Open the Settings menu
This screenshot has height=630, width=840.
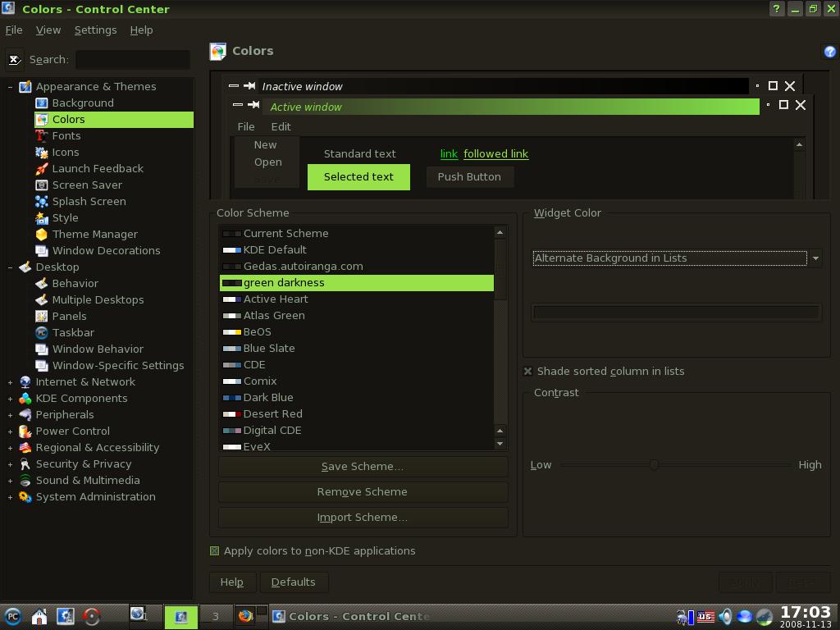pyautogui.click(x=95, y=30)
